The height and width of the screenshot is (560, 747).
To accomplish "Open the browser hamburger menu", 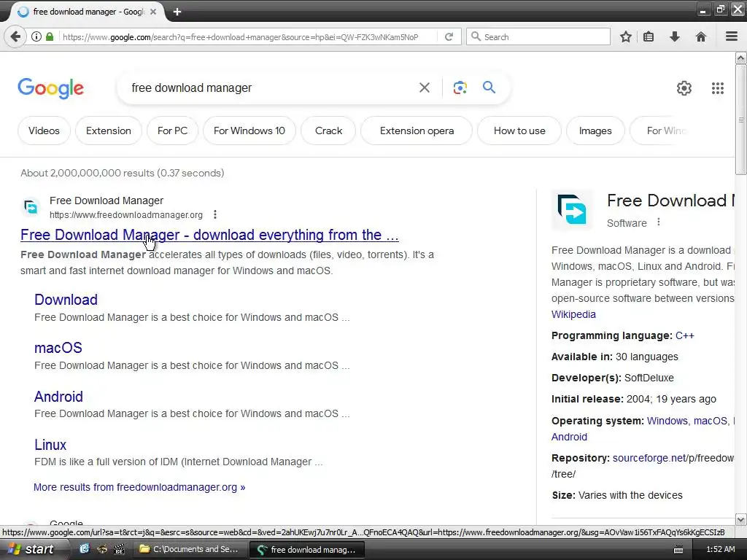I will 732,36.
